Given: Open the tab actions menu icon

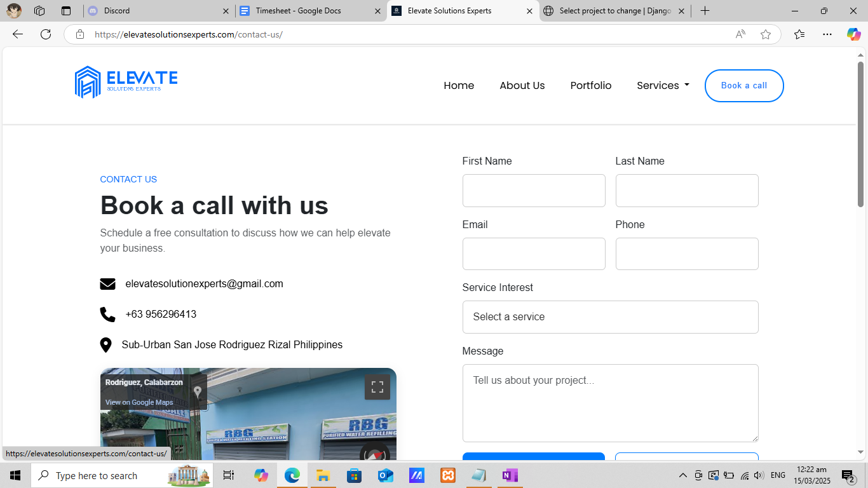Looking at the screenshot, I should pos(66,11).
